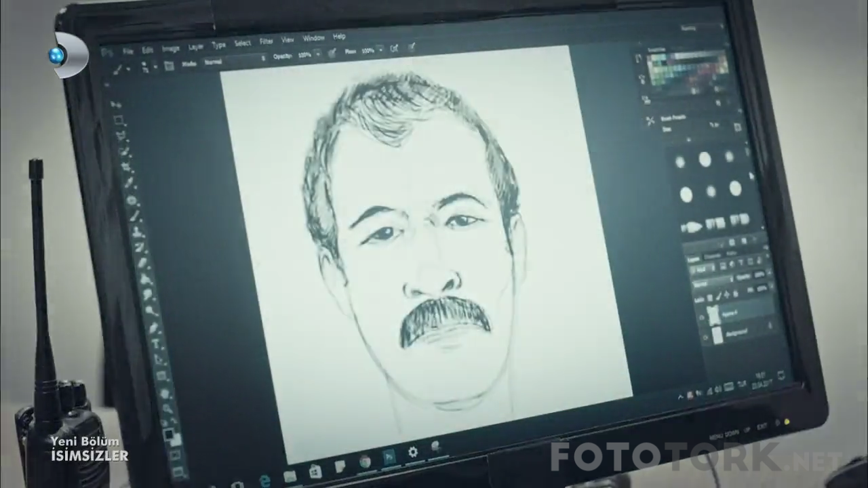The height and width of the screenshot is (488, 868).
Task: Open the Edit menu
Action: (x=147, y=50)
